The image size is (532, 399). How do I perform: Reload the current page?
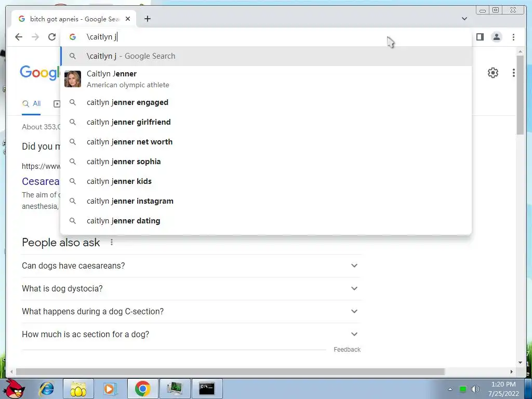[x=51, y=37]
